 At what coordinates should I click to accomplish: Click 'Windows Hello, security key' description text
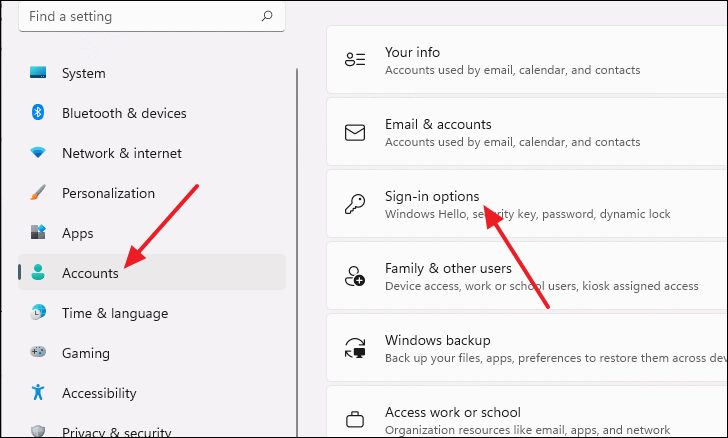click(527, 214)
